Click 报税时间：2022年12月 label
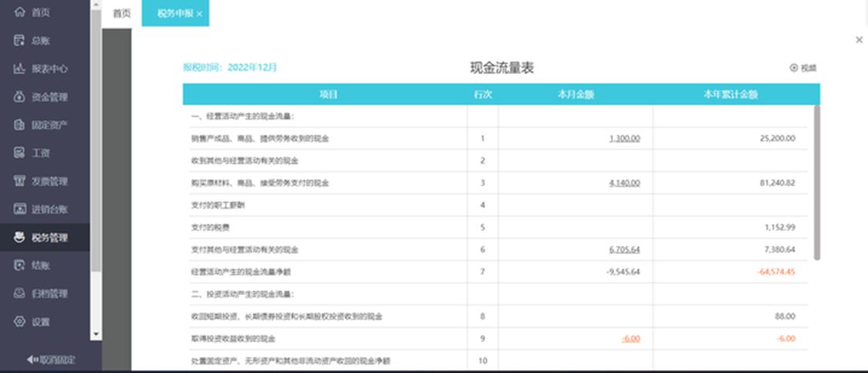 [230, 68]
